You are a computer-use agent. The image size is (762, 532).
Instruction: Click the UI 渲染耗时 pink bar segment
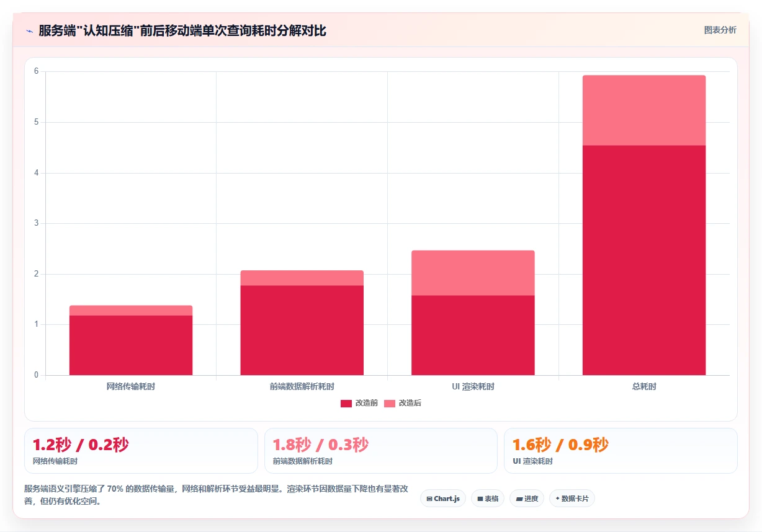(473, 273)
